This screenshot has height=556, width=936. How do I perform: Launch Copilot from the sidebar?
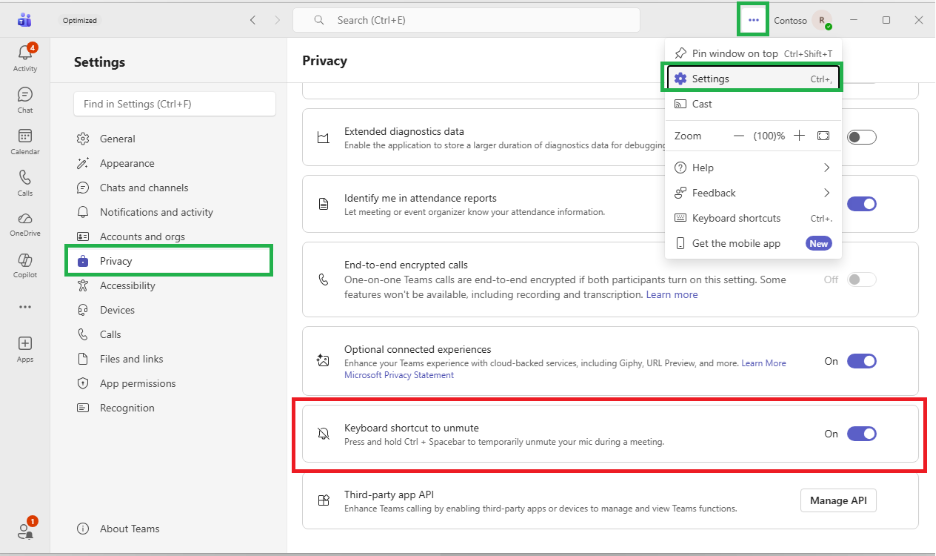(x=24, y=265)
